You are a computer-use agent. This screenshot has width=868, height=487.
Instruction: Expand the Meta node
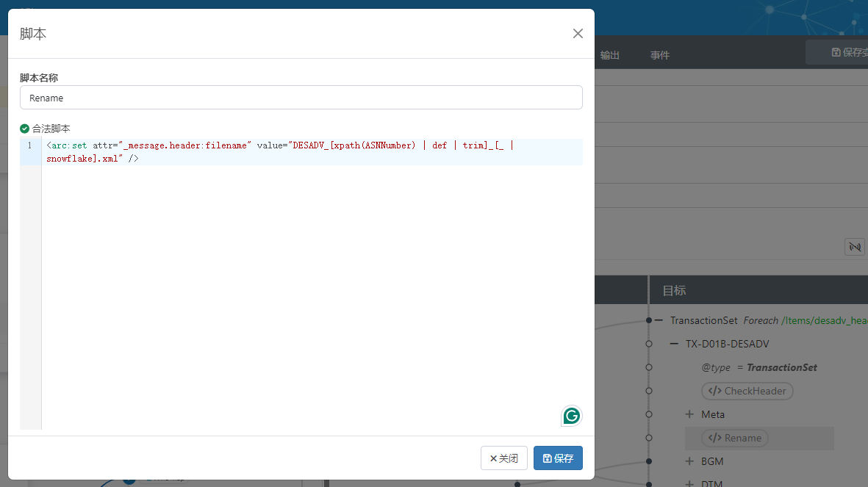pos(689,414)
